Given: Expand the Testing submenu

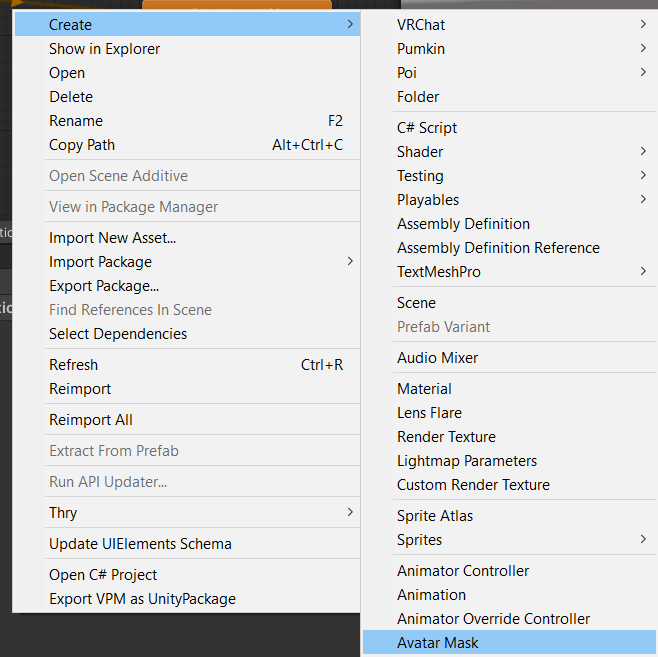Looking at the screenshot, I should 509,175.
